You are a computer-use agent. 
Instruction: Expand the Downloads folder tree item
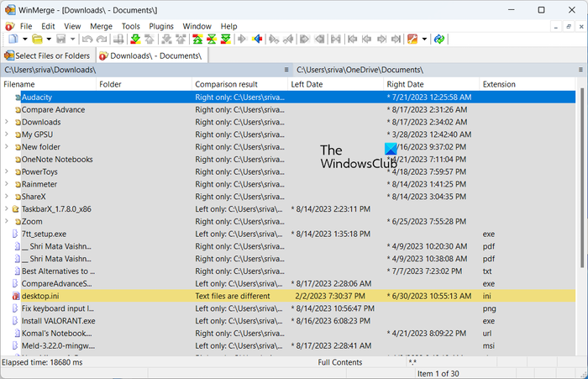pos(7,122)
